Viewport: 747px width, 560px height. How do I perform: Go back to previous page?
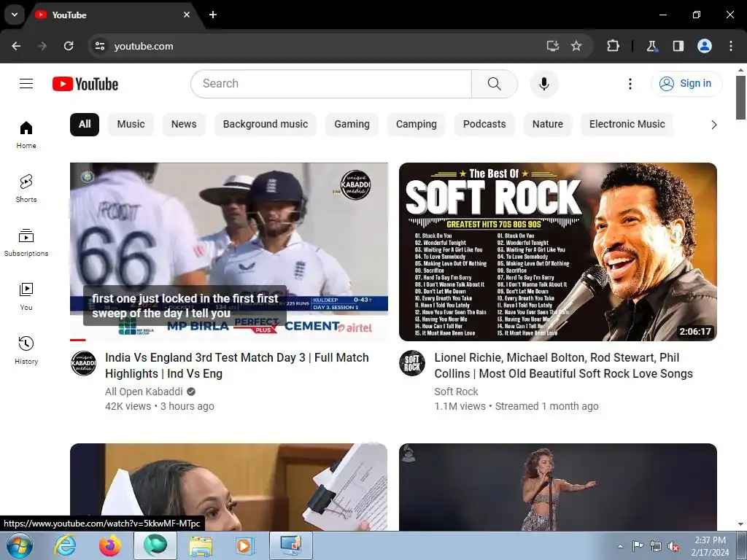16,46
